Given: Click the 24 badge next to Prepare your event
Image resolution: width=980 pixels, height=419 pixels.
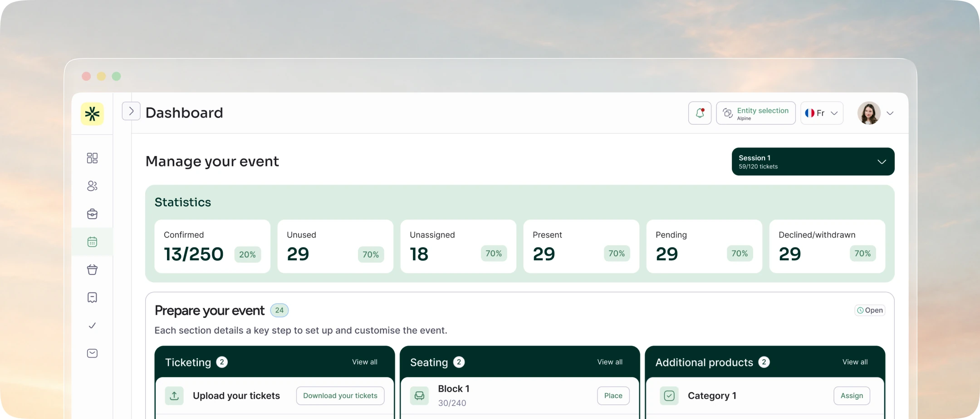Looking at the screenshot, I should pyautogui.click(x=279, y=310).
